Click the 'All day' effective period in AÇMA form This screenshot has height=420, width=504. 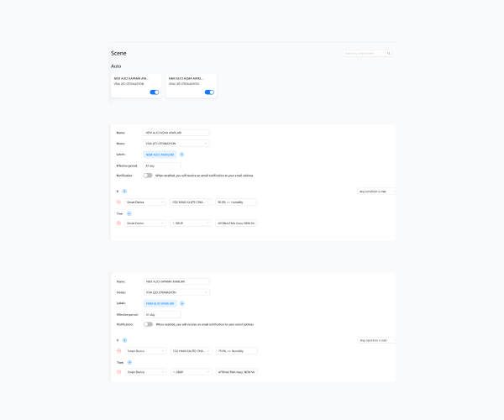click(x=162, y=165)
